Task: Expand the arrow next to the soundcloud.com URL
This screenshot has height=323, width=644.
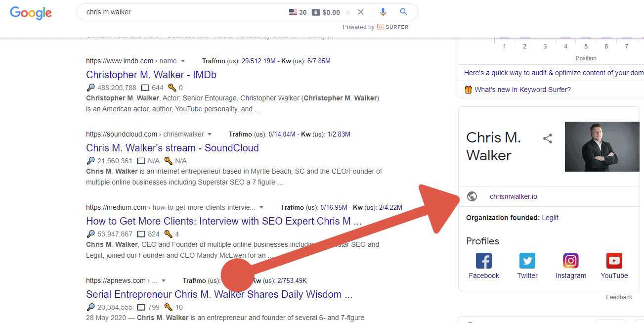Action: tap(209, 135)
